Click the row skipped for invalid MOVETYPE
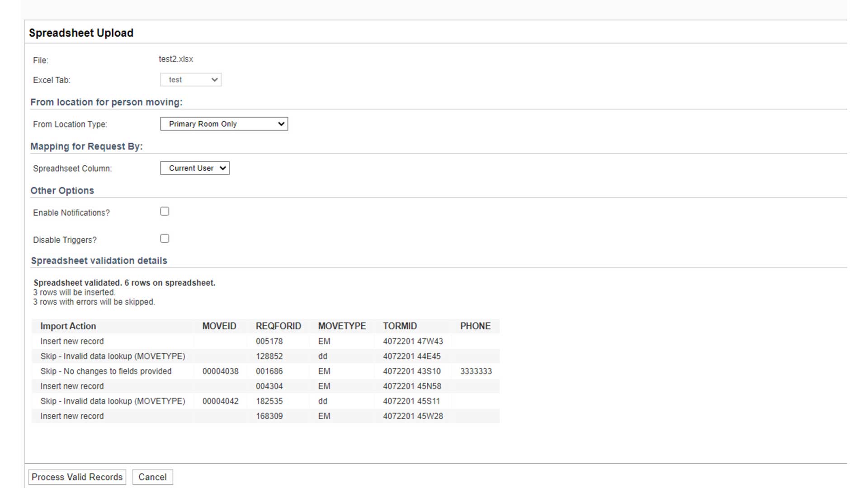 (113, 356)
